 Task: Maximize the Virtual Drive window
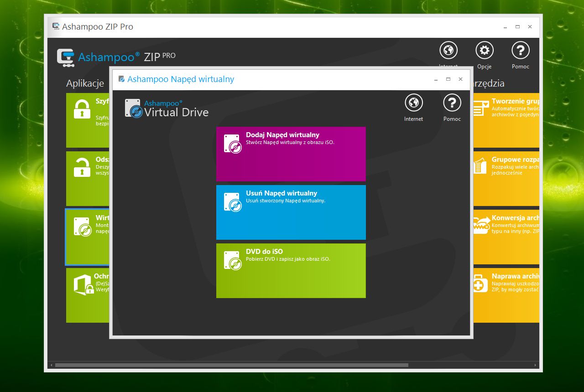448,79
